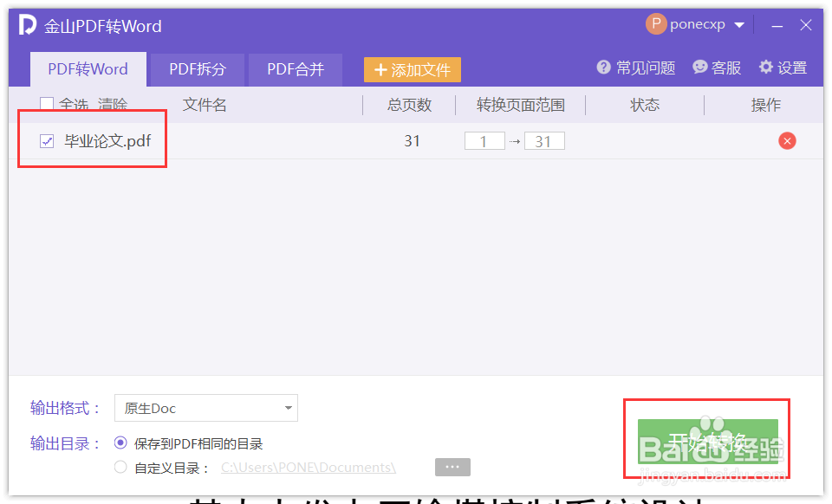Open 常见问题 help
Image resolution: width=832 pixels, height=504 pixels.
635,68
